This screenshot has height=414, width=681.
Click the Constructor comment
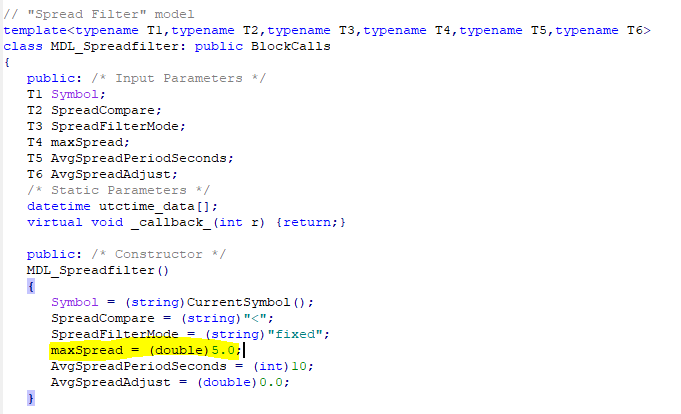(x=159, y=255)
